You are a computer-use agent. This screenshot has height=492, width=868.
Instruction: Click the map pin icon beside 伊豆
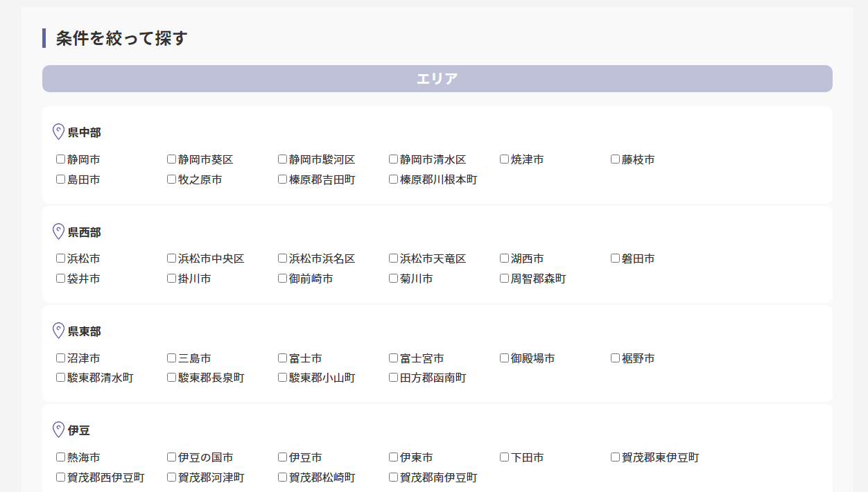point(58,430)
